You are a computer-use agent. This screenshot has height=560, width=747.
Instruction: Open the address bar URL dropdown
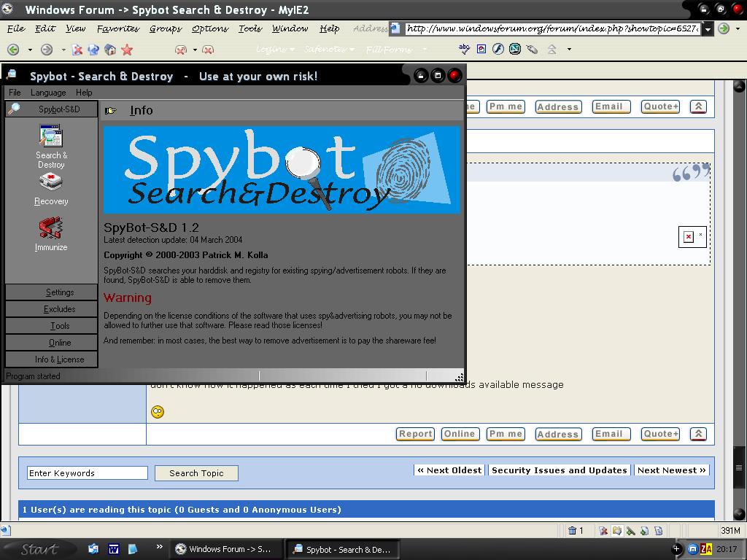click(x=708, y=28)
